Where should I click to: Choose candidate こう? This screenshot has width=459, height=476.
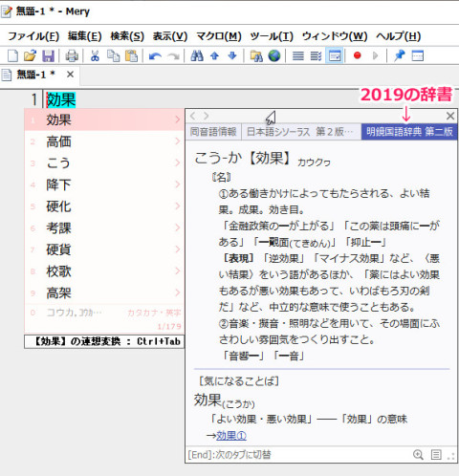[x=104, y=163]
